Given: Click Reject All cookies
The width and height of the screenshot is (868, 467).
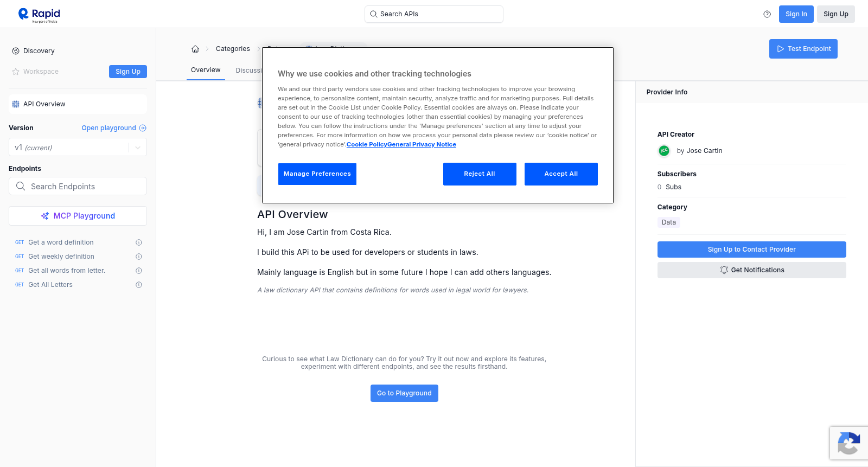Looking at the screenshot, I should click(480, 174).
